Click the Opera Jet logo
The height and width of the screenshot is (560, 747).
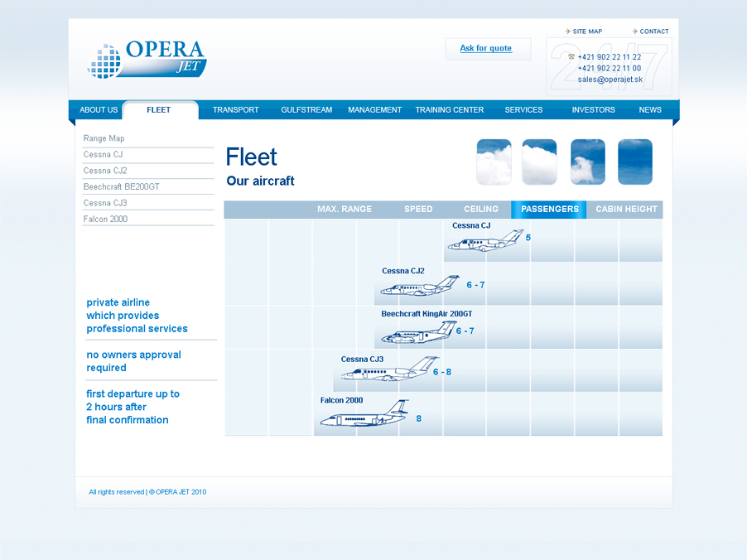[x=147, y=60]
